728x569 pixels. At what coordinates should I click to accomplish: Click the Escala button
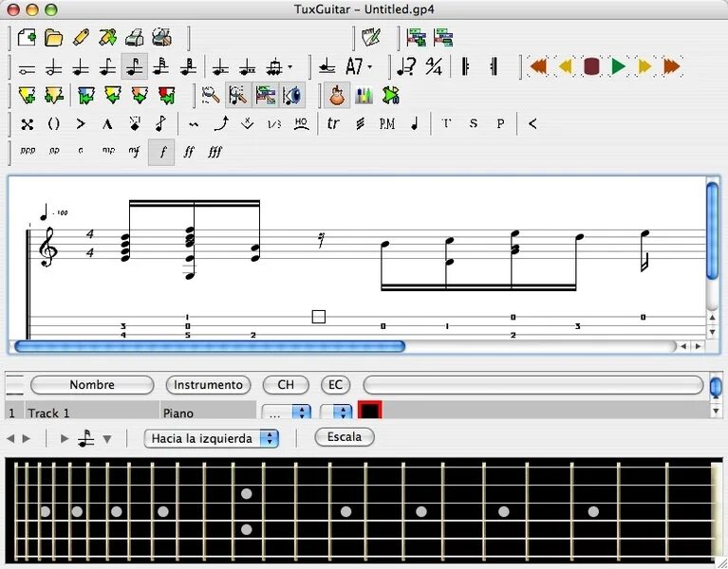[344, 437]
